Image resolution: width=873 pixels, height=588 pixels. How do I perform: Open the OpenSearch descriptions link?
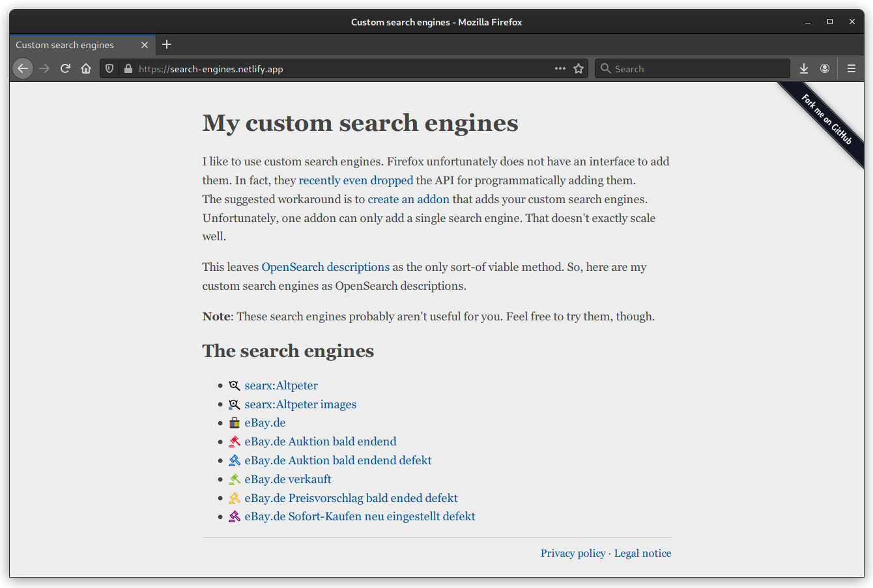326,267
